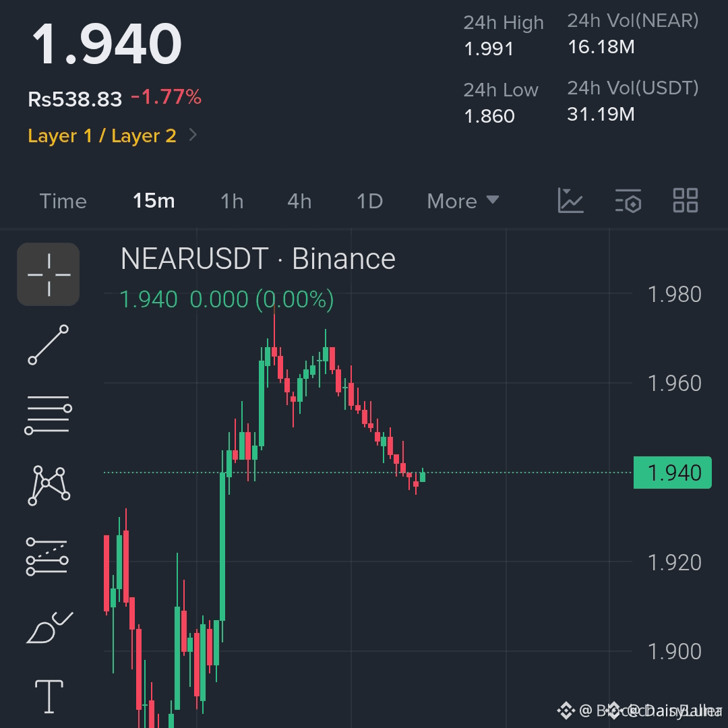
Task: Select the crosshair cursor tool
Action: click(x=49, y=274)
